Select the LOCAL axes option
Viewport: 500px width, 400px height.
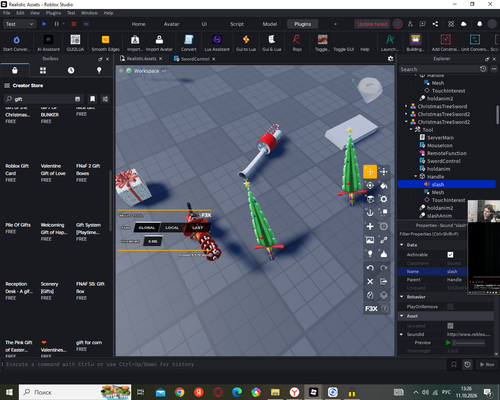click(172, 228)
